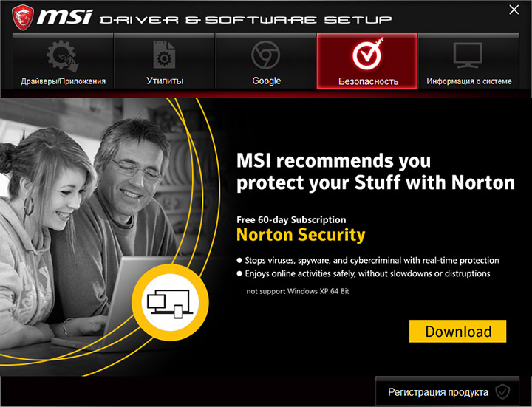This screenshot has width=532, height=407.
Task: Click the monitor icon for system info
Action: click(x=468, y=55)
